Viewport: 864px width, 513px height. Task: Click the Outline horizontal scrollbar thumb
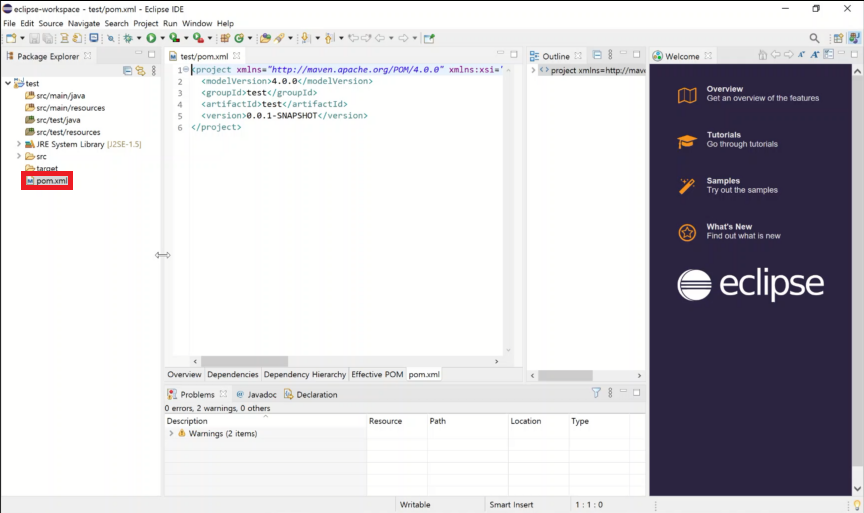point(565,375)
